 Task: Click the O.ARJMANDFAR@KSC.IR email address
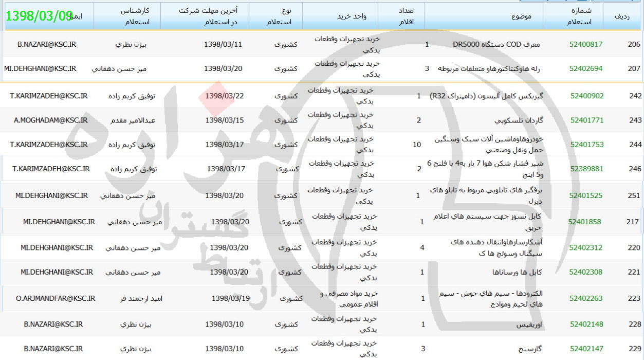tap(56, 298)
